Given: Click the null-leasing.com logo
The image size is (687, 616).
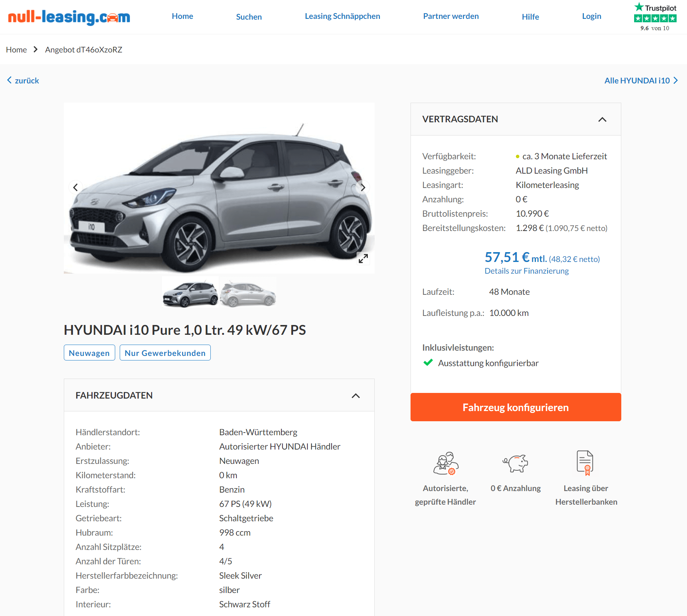Looking at the screenshot, I should click(x=69, y=17).
